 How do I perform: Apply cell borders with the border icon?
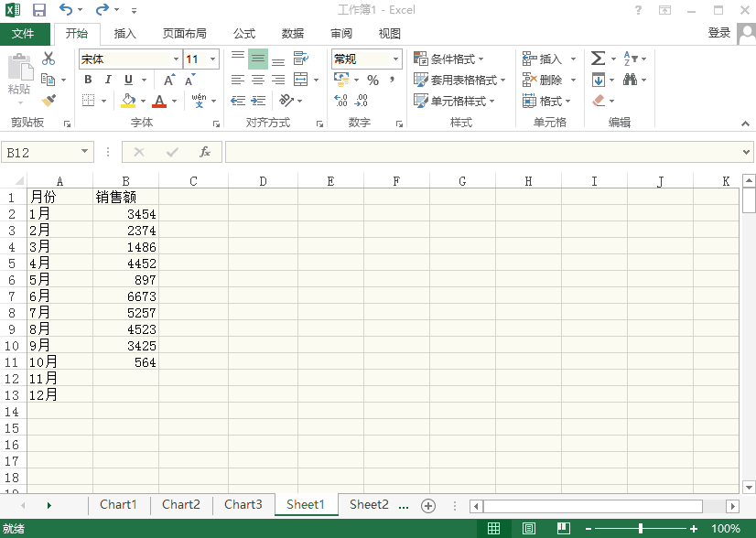point(88,101)
